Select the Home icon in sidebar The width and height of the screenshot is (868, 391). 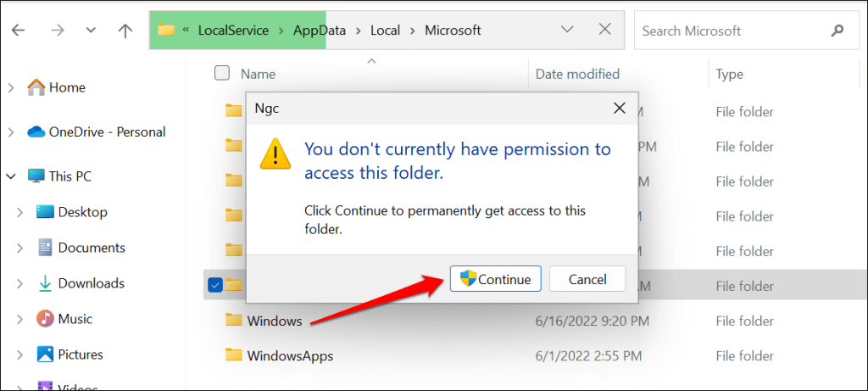click(x=36, y=87)
